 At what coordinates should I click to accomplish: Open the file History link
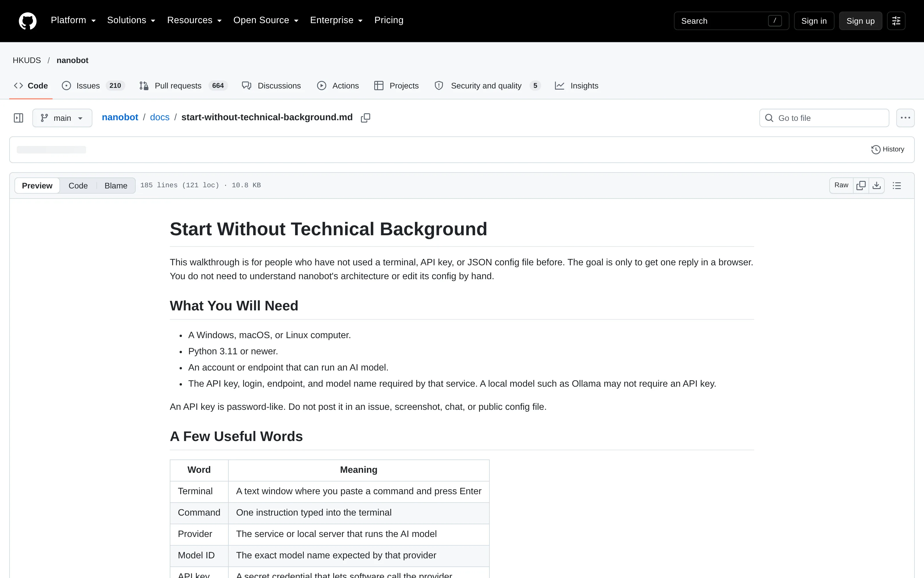[x=888, y=149]
